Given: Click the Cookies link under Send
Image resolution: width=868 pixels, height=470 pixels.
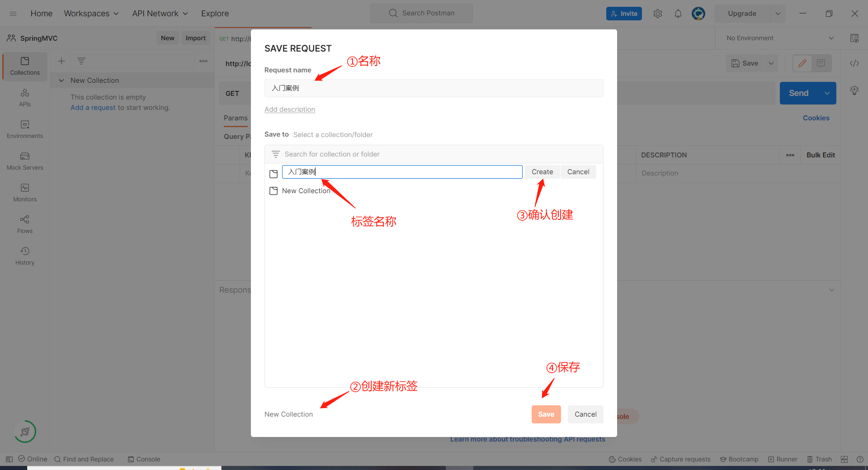Looking at the screenshot, I should tap(816, 118).
